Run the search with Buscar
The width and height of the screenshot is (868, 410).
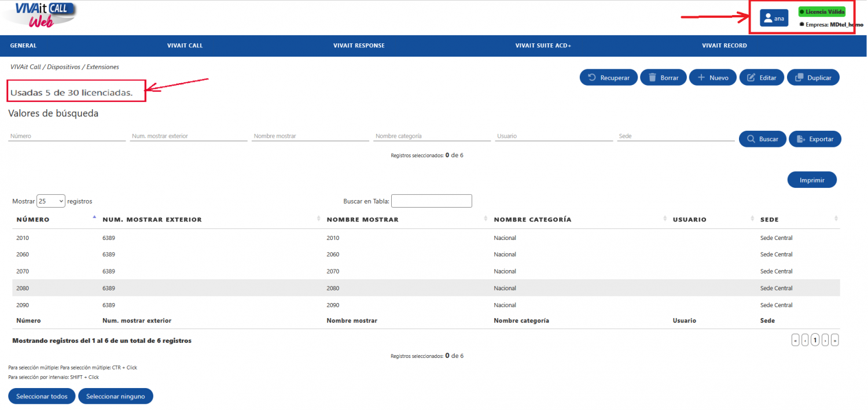762,139
